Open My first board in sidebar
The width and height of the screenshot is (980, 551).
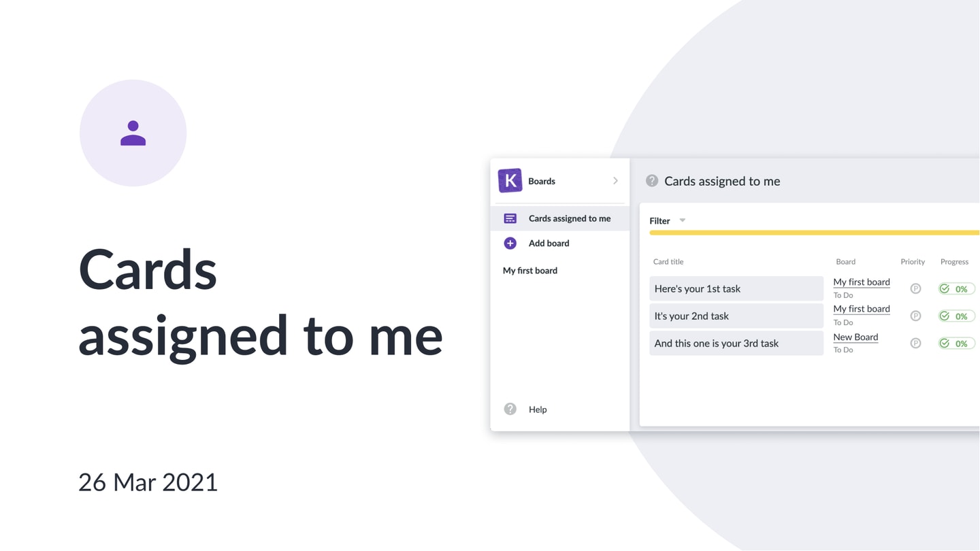[530, 271]
